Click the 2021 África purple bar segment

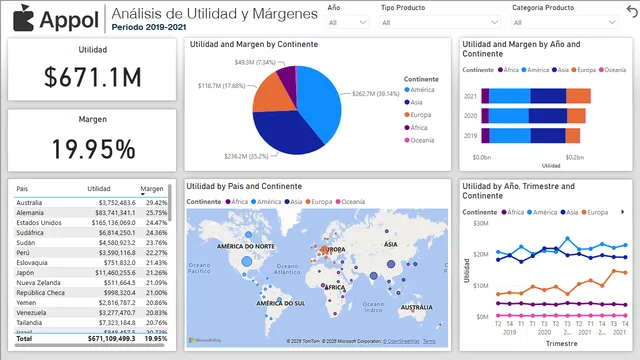click(485, 96)
